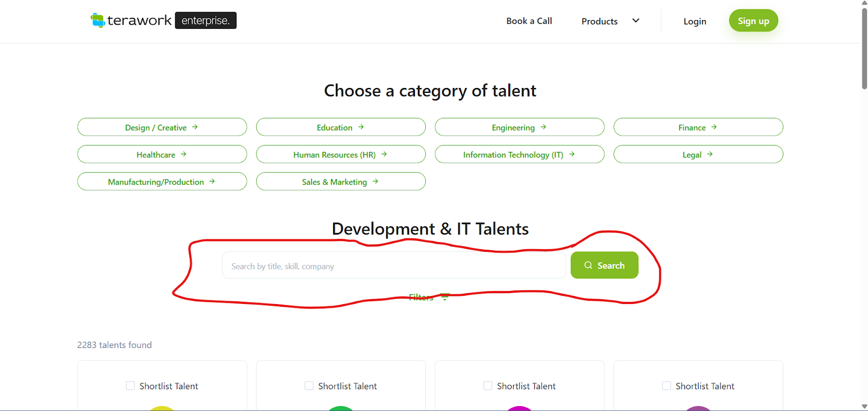The height and width of the screenshot is (411, 868).
Task: Open the Login page
Action: (694, 22)
